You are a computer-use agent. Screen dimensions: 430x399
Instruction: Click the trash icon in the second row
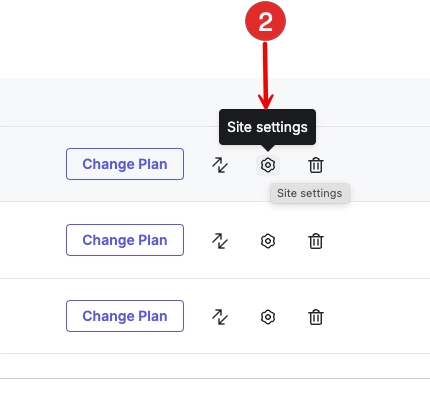pos(316,241)
